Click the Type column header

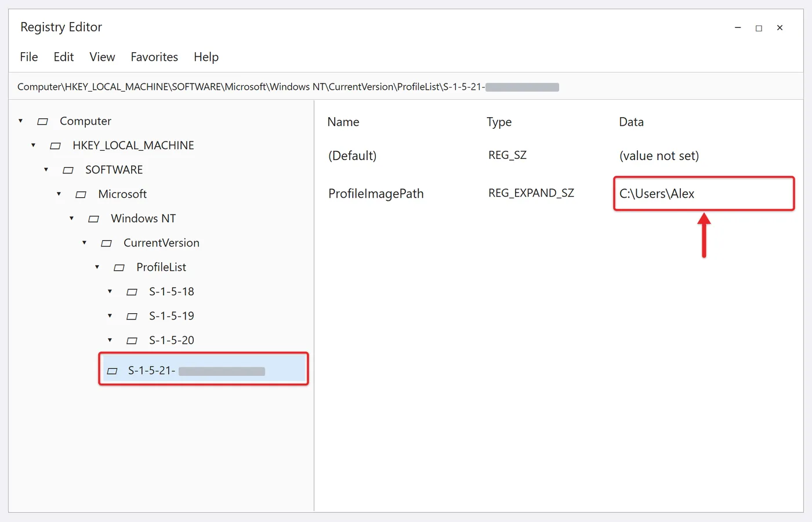[499, 122]
